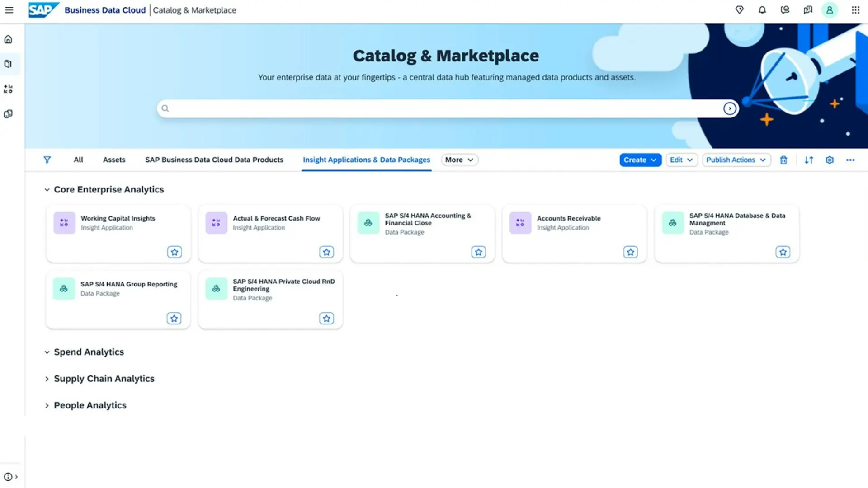The height and width of the screenshot is (488, 868).
Task: Open the Edit dropdown
Action: click(x=681, y=160)
